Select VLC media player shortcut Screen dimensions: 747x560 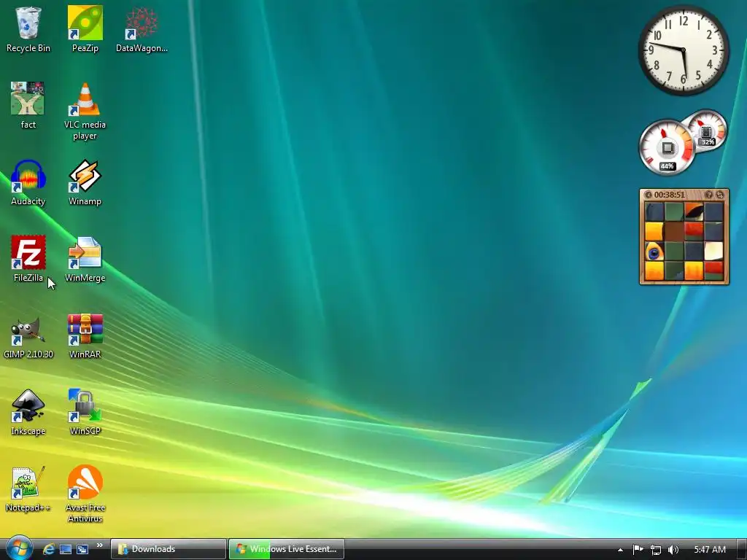tap(85, 112)
